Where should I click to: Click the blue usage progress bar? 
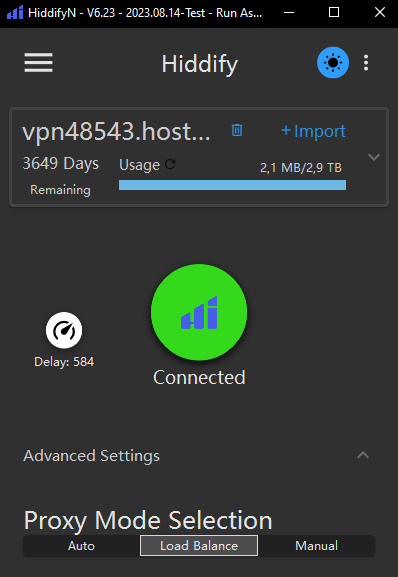pyautogui.click(x=232, y=185)
